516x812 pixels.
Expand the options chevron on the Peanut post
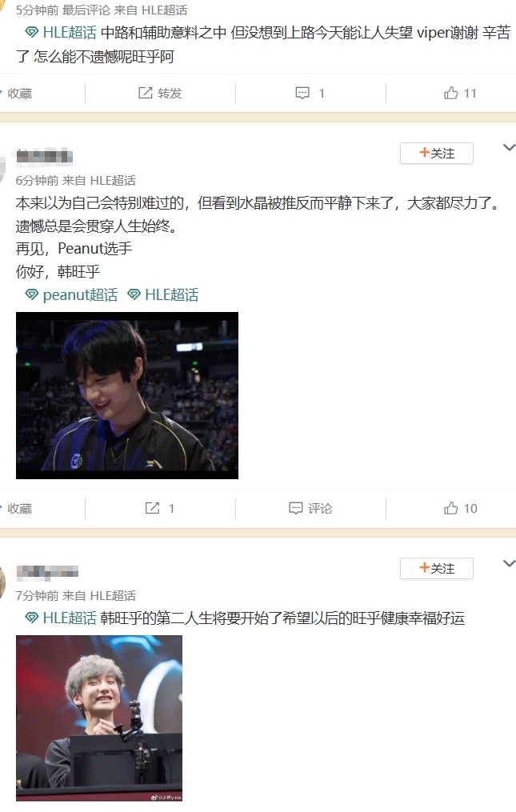point(509,147)
